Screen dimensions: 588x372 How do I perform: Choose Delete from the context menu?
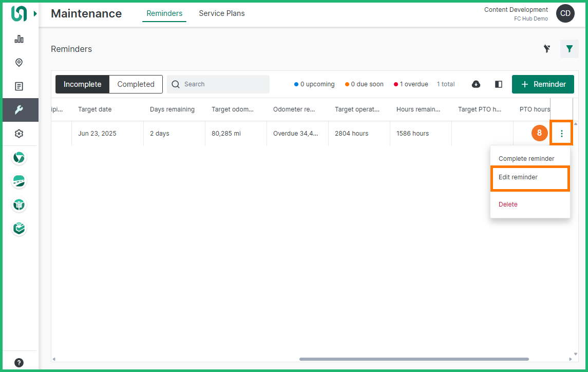coord(508,204)
